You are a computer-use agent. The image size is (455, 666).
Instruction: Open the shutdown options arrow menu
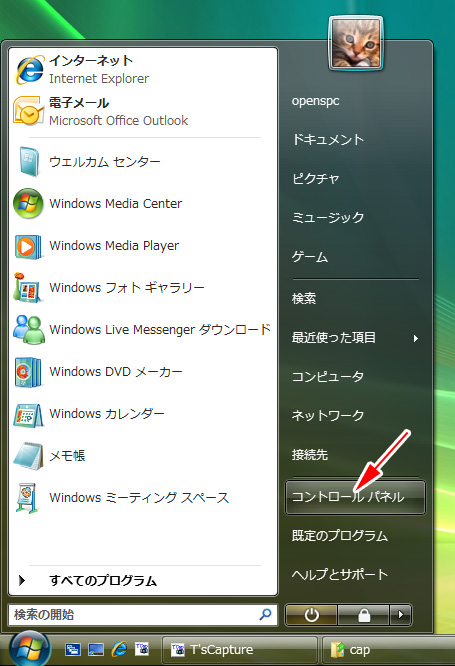400,615
